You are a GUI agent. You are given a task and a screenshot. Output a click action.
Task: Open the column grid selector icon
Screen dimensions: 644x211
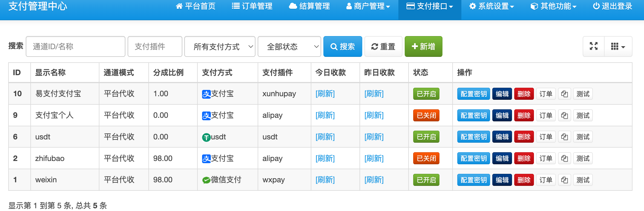[x=618, y=46]
